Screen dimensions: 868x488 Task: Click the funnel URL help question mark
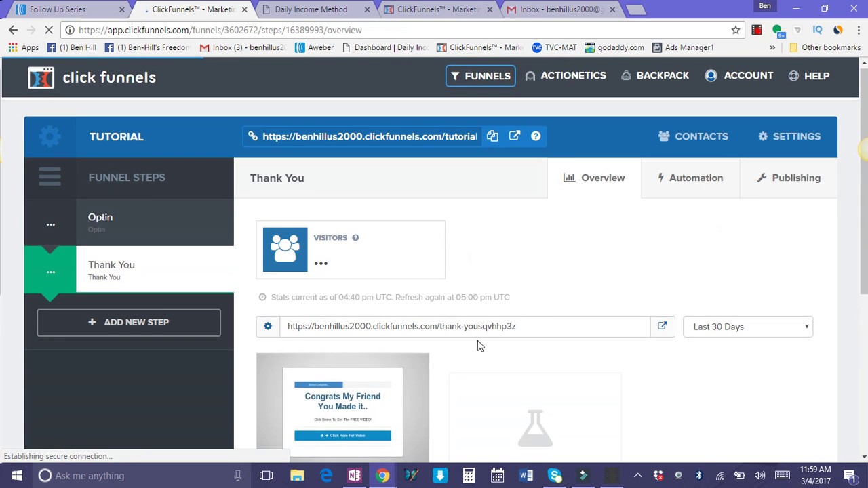coord(536,136)
